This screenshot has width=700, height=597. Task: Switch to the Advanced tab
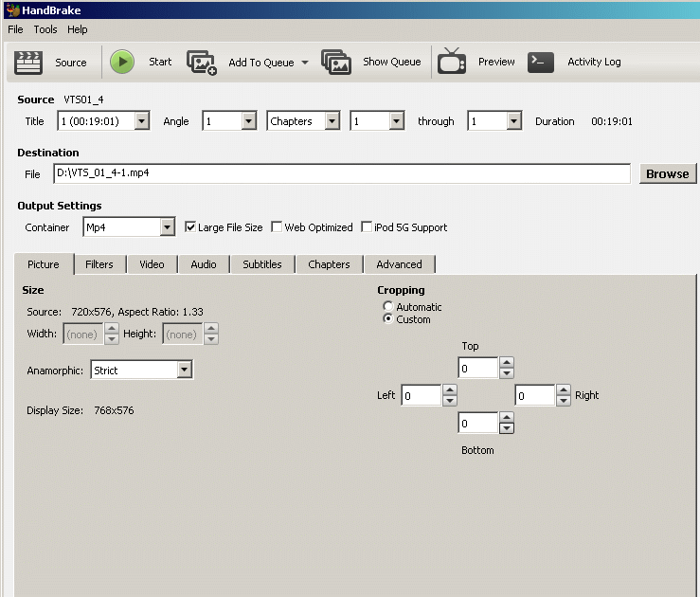pos(399,264)
